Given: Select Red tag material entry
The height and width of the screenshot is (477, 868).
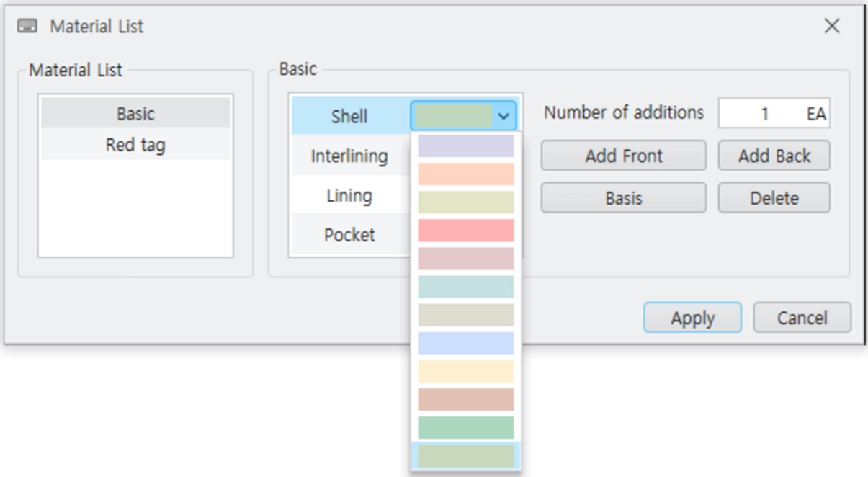Looking at the screenshot, I should [135, 145].
